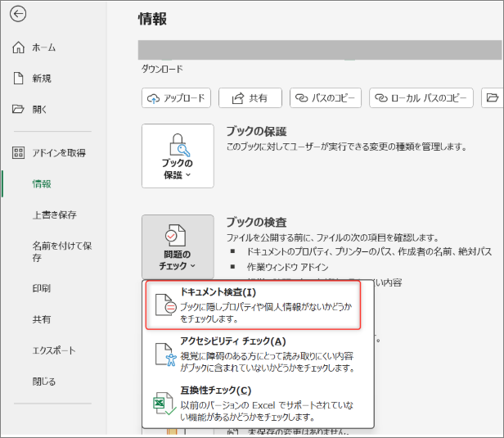Click the ダウンロード location text
This screenshot has height=438, width=504.
162,69
